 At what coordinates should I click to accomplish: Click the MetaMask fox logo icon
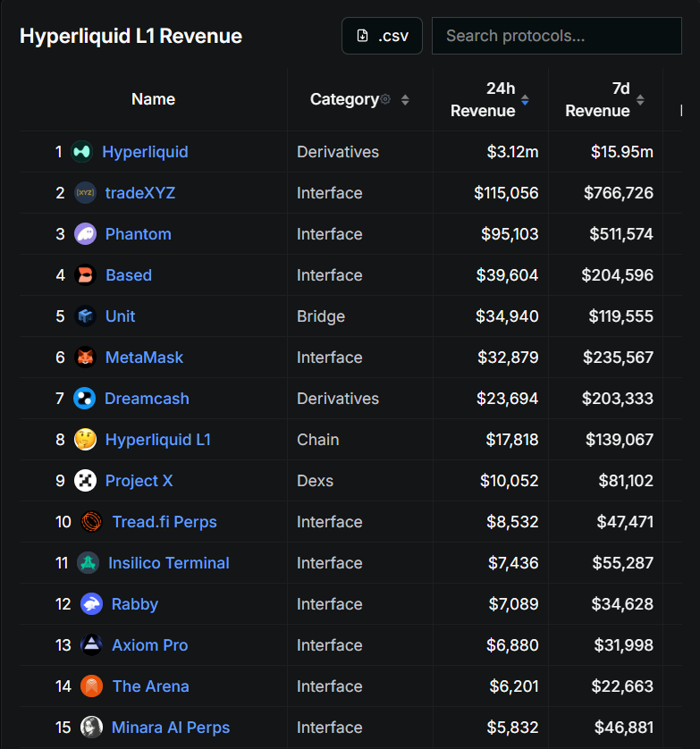point(85,358)
